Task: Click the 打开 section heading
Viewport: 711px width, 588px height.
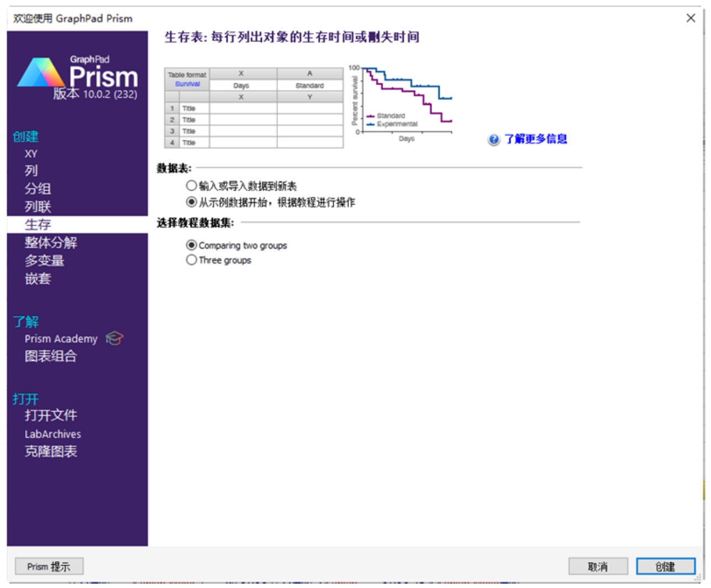Action: point(25,399)
